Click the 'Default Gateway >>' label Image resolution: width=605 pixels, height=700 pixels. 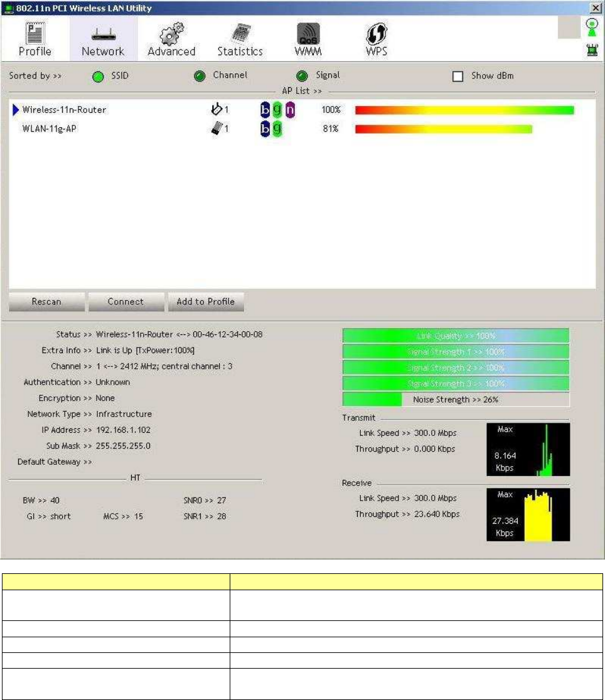click(55, 462)
